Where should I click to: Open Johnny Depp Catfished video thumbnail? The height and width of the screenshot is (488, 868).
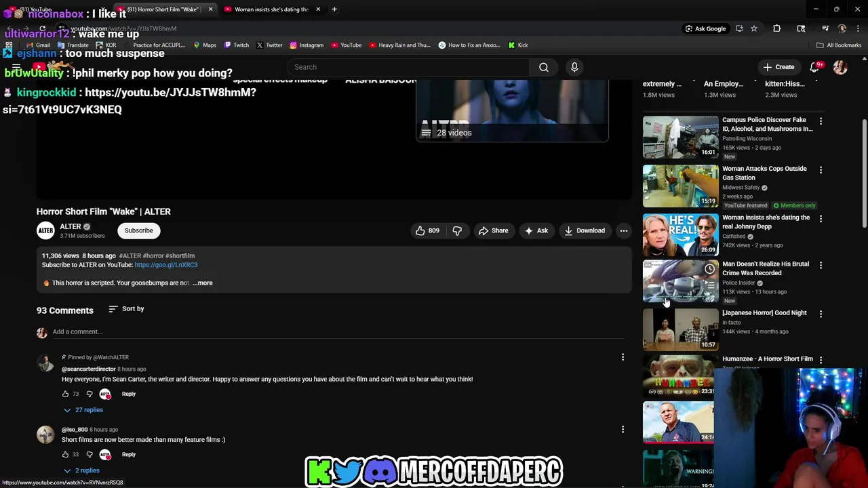coord(681,235)
